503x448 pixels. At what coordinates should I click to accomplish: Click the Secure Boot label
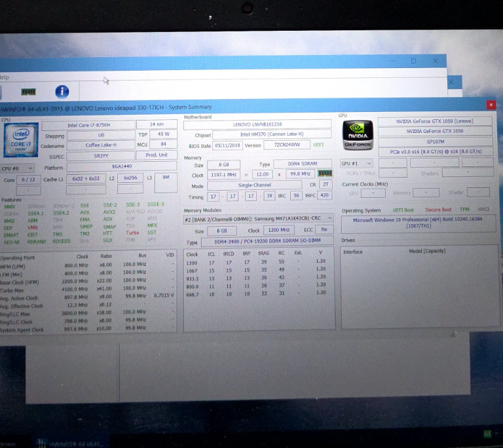pyautogui.click(x=438, y=210)
